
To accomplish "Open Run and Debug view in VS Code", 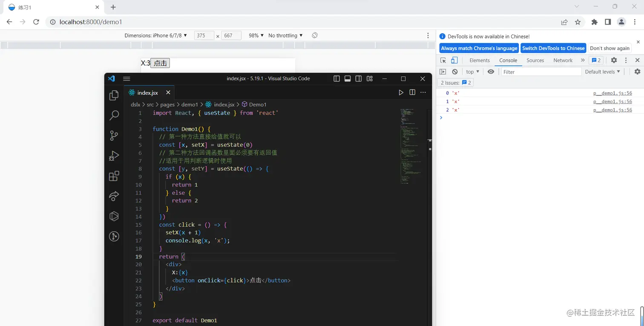I will [x=114, y=156].
